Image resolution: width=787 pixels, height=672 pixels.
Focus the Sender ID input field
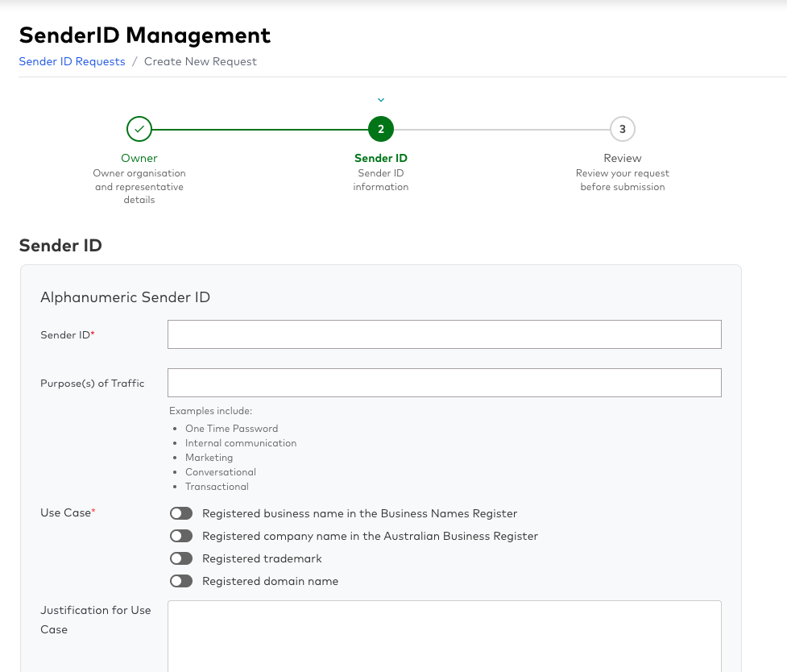tap(444, 334)
